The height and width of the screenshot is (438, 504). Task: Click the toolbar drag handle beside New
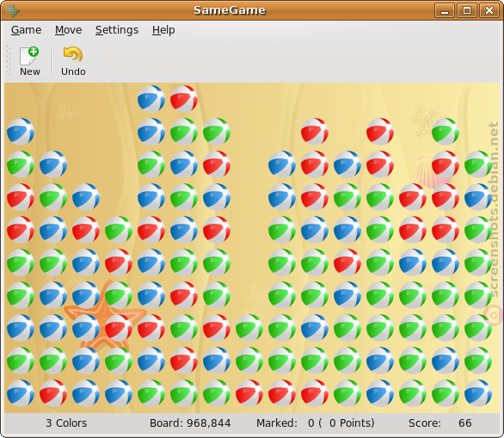click(9, 61)
